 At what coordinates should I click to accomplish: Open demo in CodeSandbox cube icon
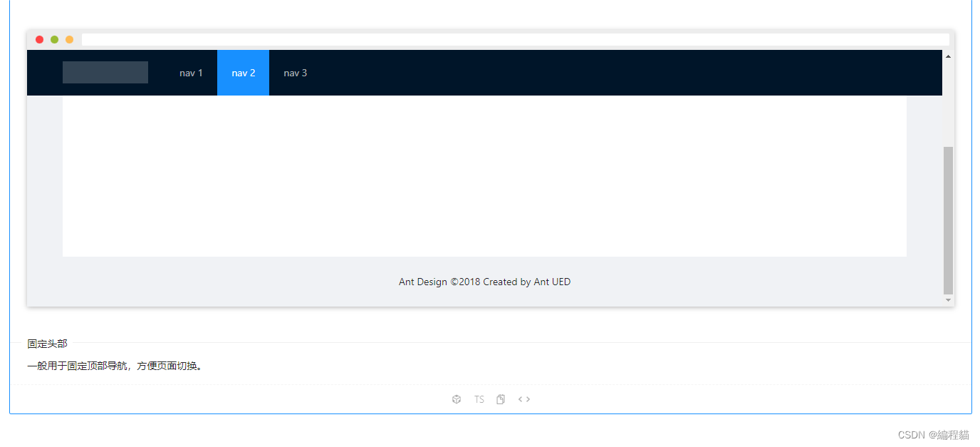tap(457, 399)
